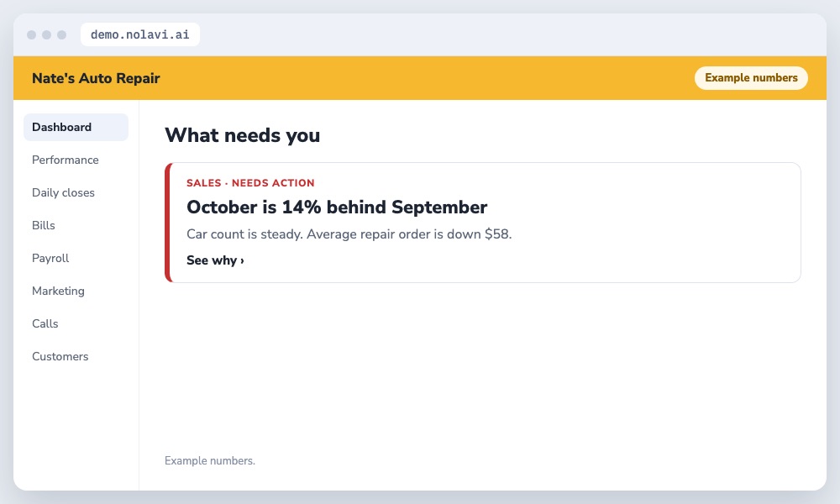Image resolution: width=840 pixels, height=504 pixels.
Task: Click the See why link
Action: [x=215, y=260]
